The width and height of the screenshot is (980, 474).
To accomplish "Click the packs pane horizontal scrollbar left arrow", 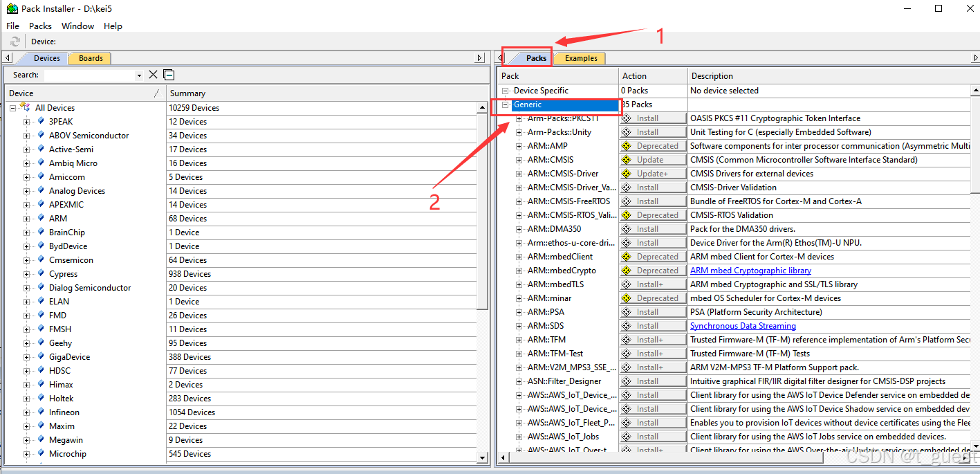I will click(x=503, y=458).
